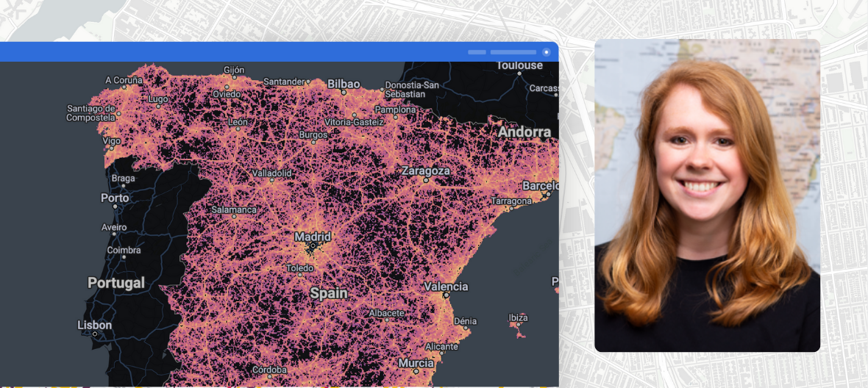Click the Valladolid city marker dot

tap(271, 180)
